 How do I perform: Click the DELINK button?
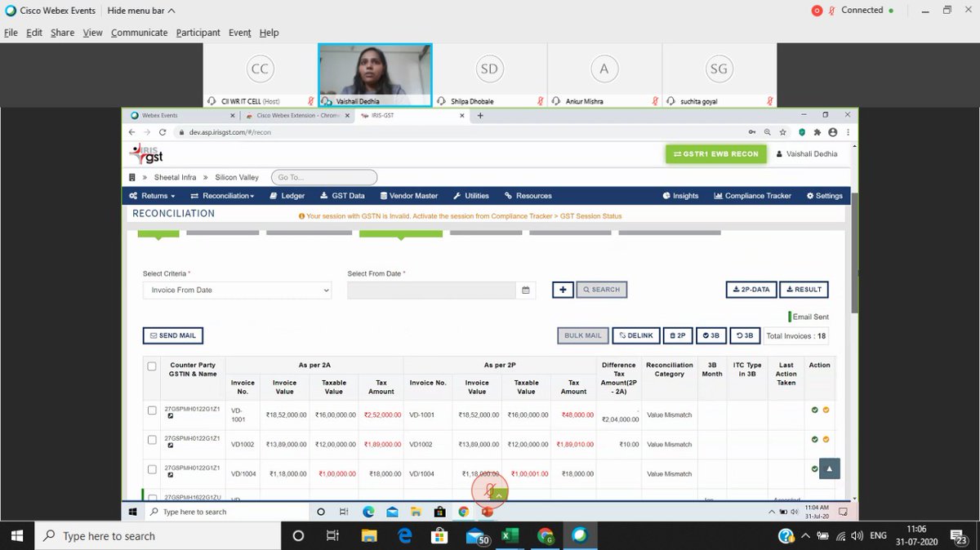pos(635,335)
